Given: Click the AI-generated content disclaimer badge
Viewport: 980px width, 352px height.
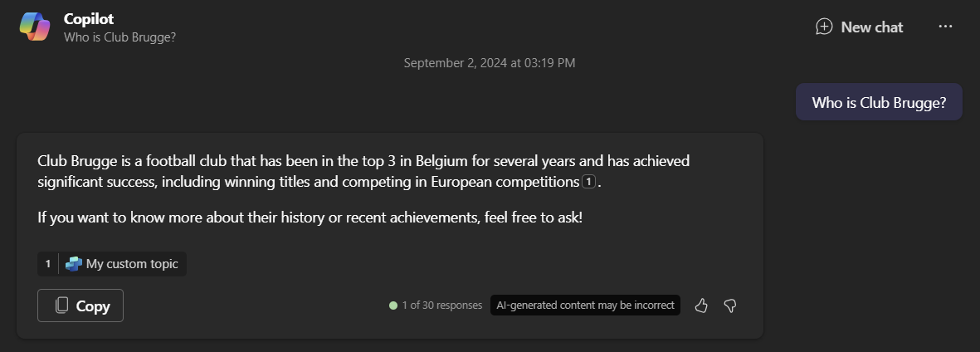Looking at the screenshot, I should pyautogui.click(x=585, y=306).
